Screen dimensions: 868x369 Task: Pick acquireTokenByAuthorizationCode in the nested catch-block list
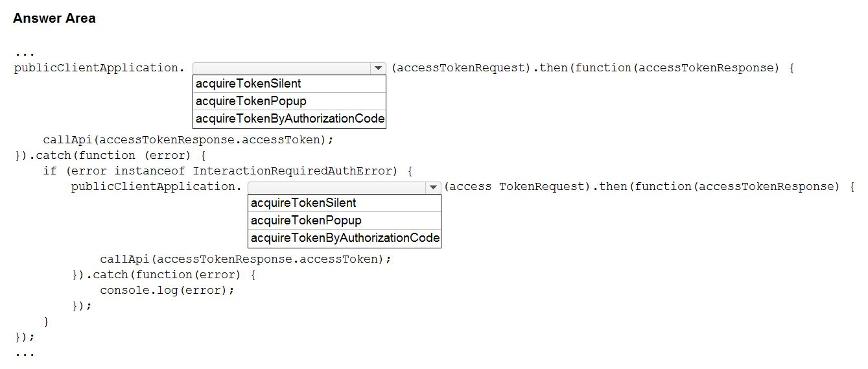344,238
